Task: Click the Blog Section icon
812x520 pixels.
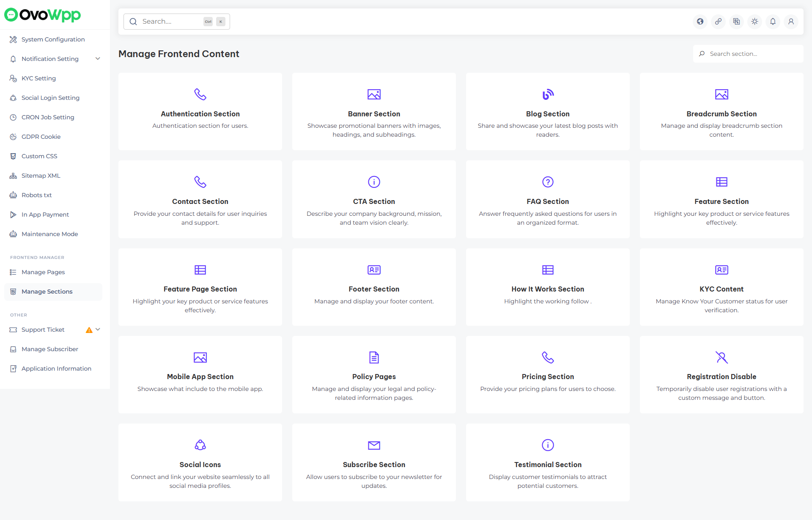Action: [x=548, y=94]
